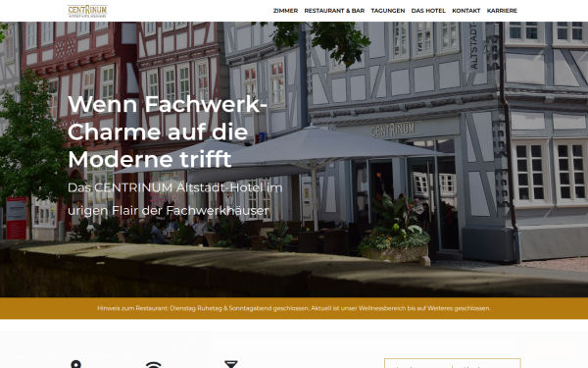Click the heading "Wenn Fachwerk-Charme auf die Moderne trifft"
The height and width of the screenshot is (368, 588).
(x=168, y=131)
